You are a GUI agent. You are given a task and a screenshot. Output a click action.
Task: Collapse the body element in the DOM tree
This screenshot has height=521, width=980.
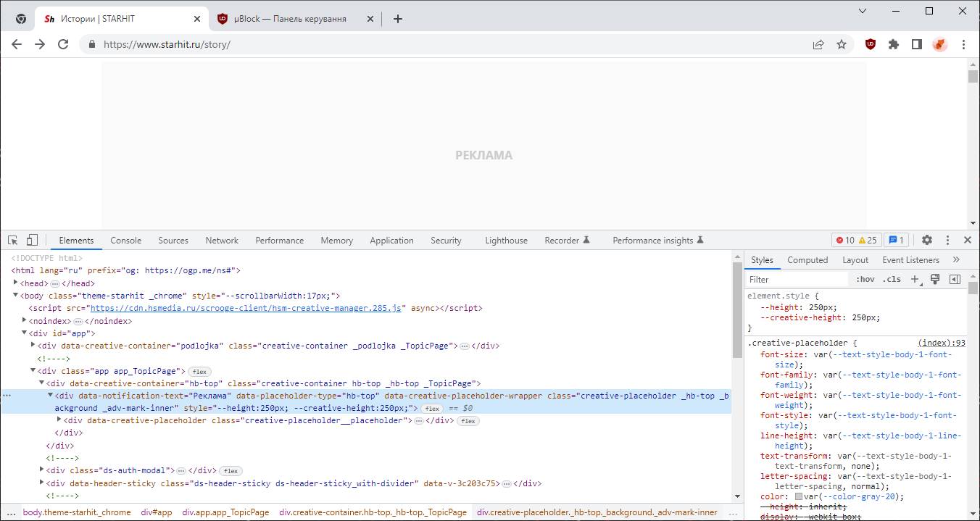15,295
